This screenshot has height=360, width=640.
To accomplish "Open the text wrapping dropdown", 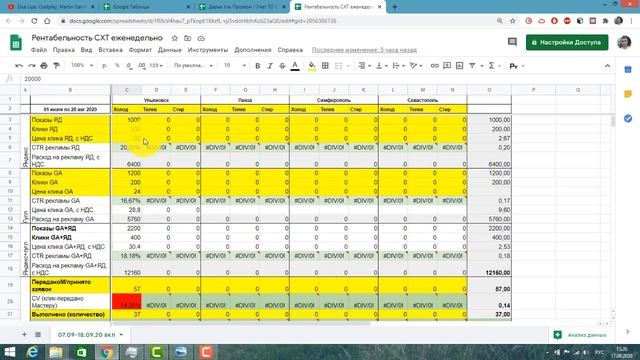I will click(398, 66).
